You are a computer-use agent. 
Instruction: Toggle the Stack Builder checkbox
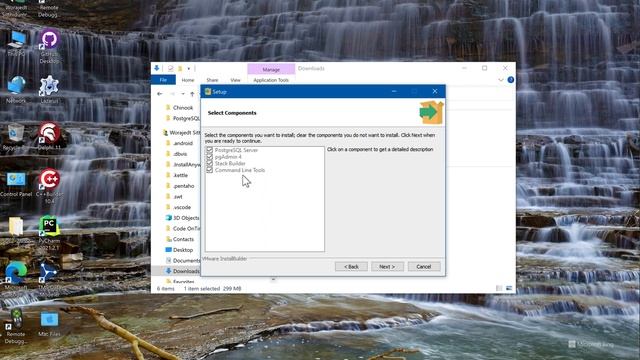209,163
